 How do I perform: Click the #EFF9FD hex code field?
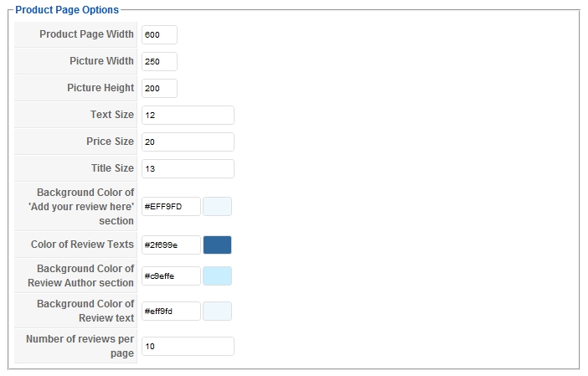click(x=171, y=207)
